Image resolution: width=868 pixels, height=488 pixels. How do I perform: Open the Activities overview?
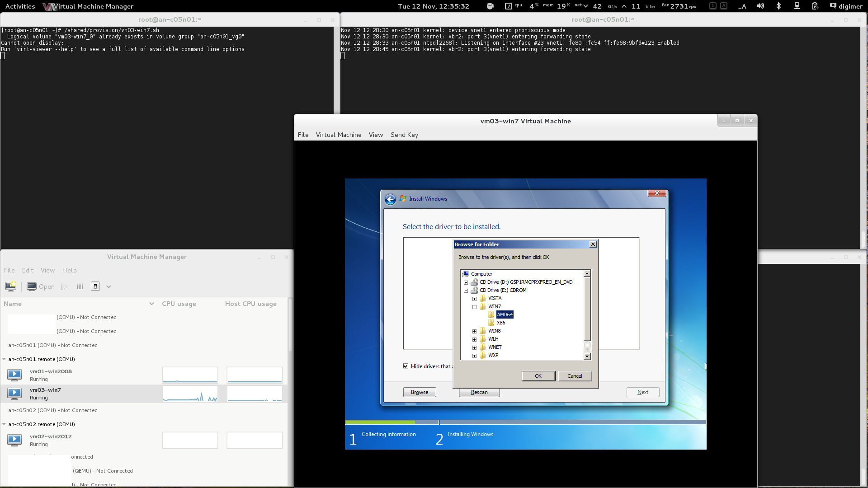[20, 6]
